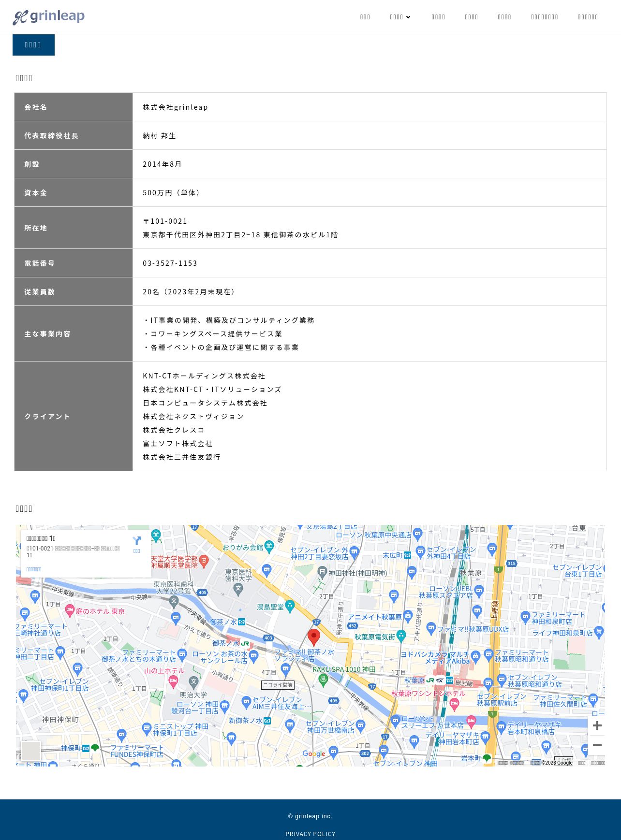
Task: Click the アニメイト秋葉原 shopping marker
Action: tap(408, 616)
